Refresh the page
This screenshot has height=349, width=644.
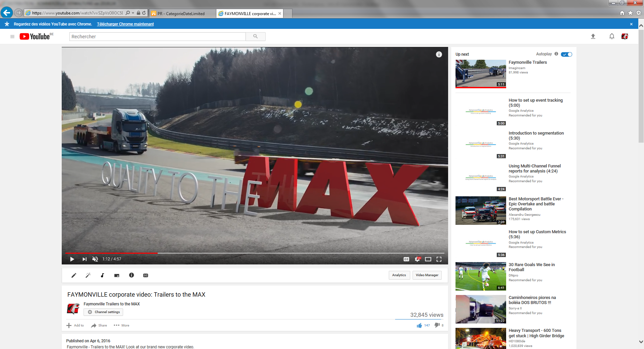tap(144, 13)
